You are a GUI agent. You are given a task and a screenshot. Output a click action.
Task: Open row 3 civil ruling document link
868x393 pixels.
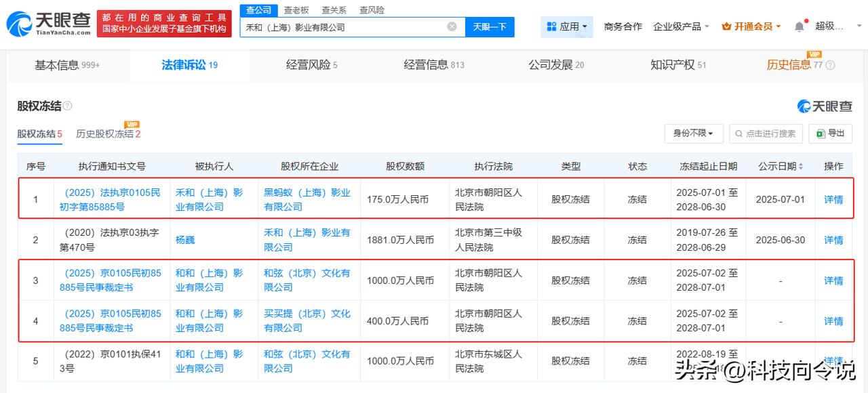coord(111,281)
